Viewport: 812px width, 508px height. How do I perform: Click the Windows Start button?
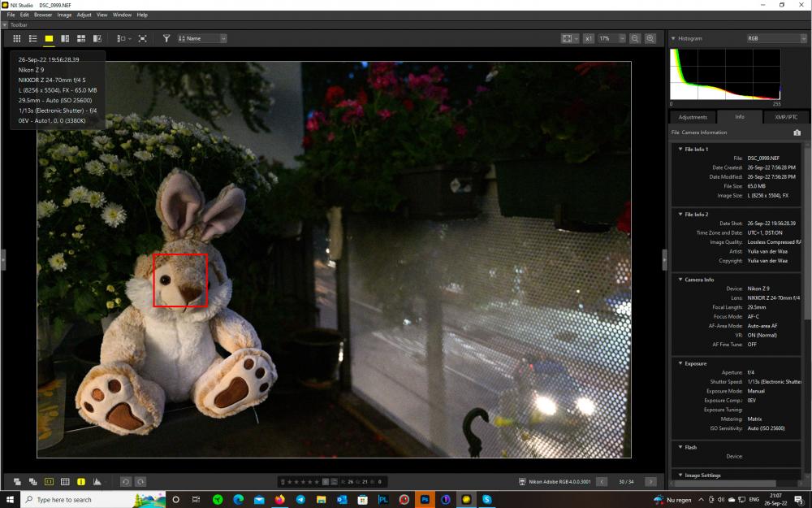click(9, 500)
